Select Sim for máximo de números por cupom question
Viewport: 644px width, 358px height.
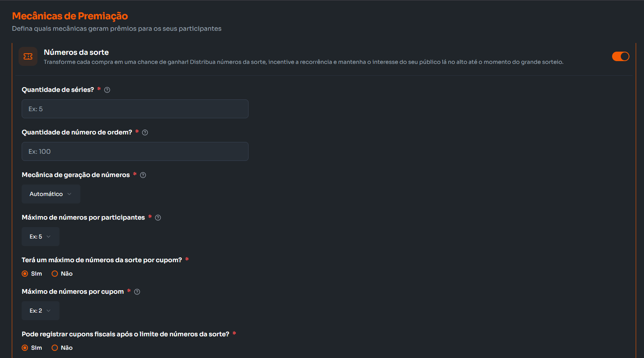tap(25, 274)
